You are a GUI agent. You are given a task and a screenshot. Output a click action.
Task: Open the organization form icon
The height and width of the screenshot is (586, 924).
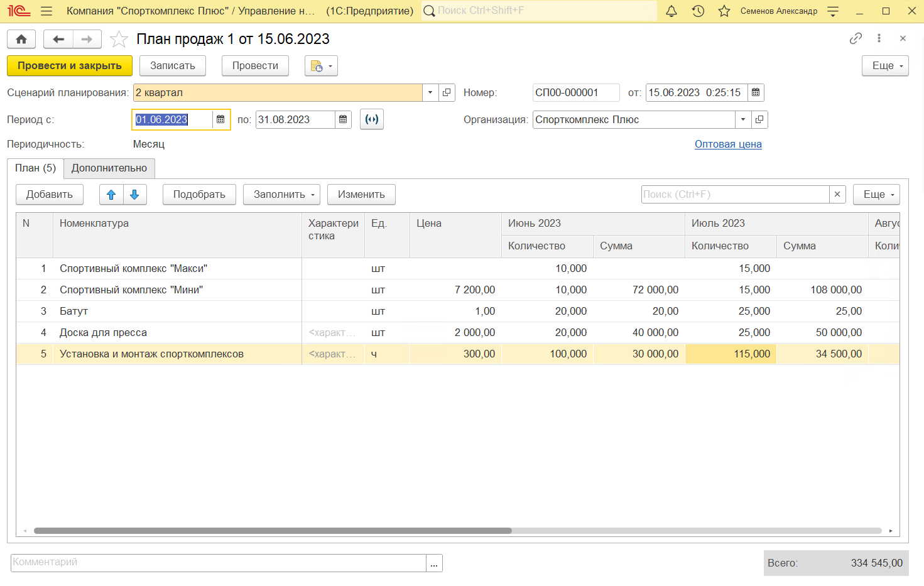[x=759, y=119]
